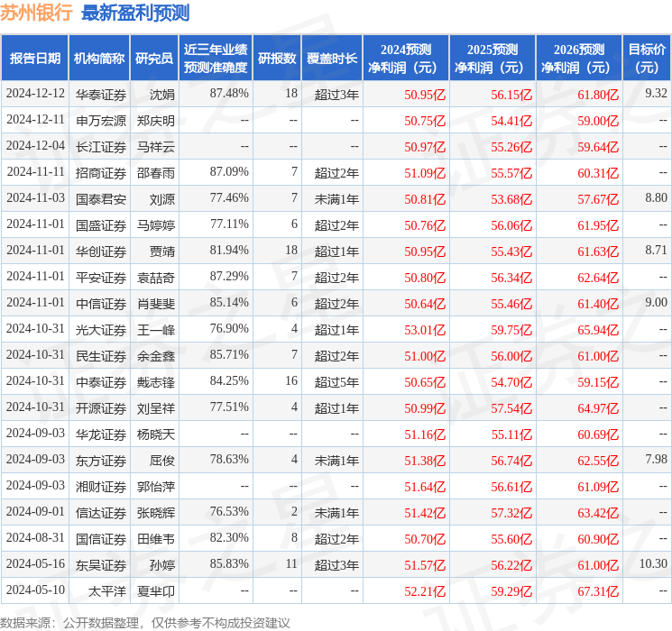Screen dimensions: 672x631
Task: Click 2026 forecast 64.97亿
Action: [x=598, y=408]
